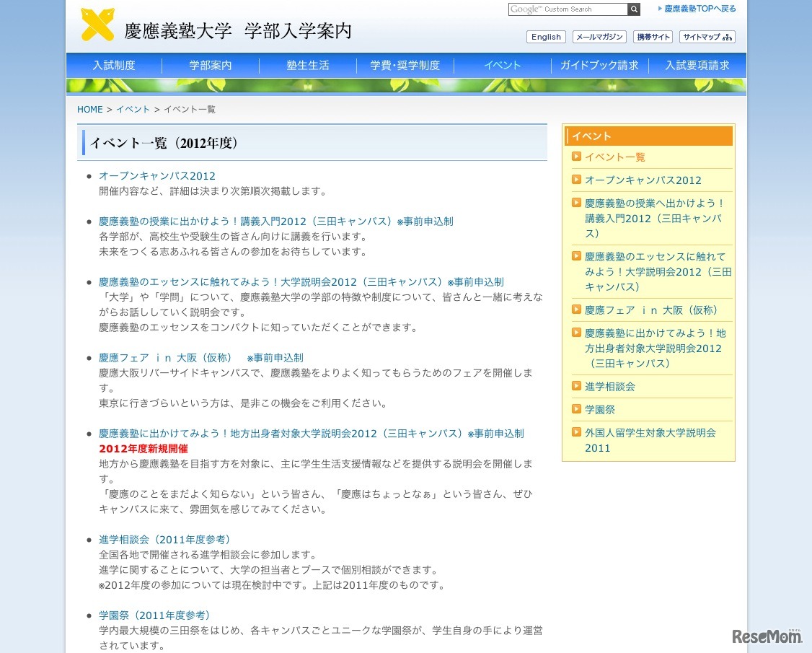Click the Keio University crossed-pens logo

coord(97,25)
